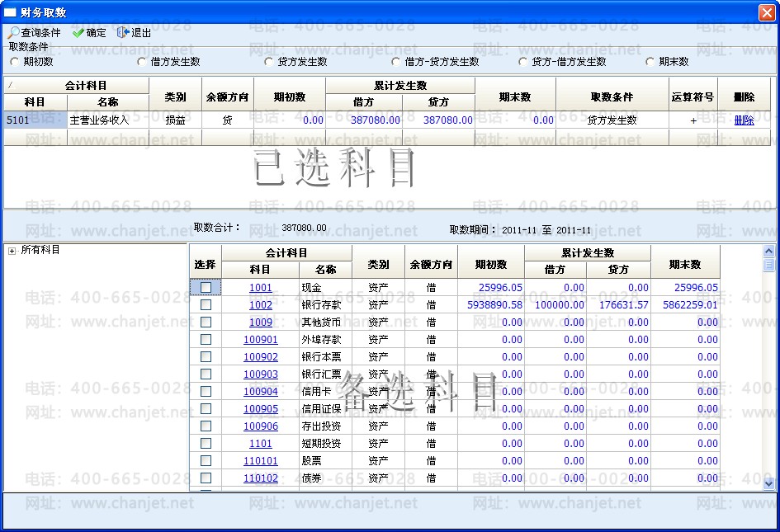Expand the 所有科目 tree node
Viewport: 780px width, 532px height.
coord(12,251)
